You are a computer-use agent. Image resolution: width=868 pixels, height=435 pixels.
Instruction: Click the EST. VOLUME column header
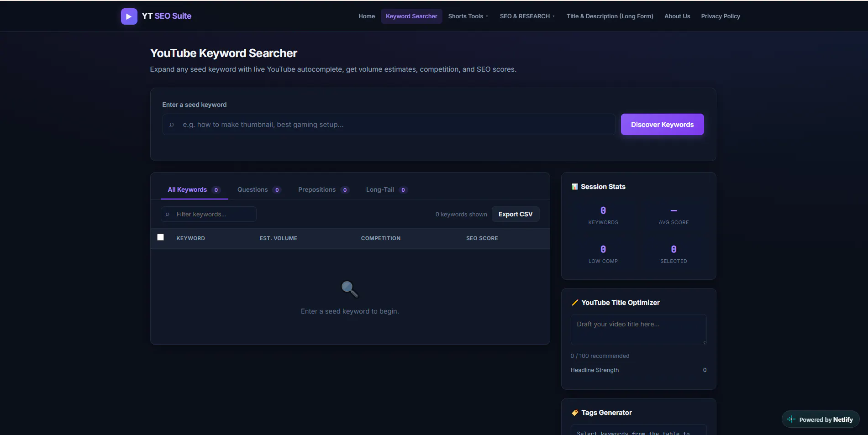[279, 238]
